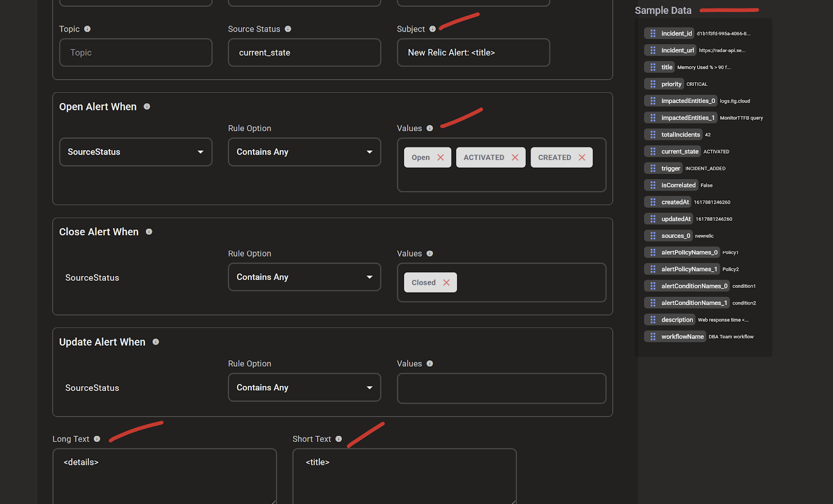Click the info icon next to Short Text
This screenshot has width=833, height=504.
338,439
